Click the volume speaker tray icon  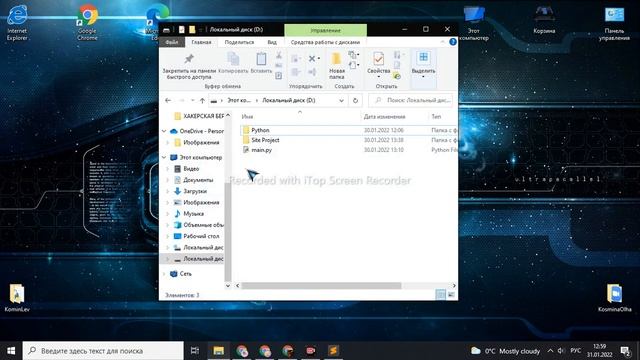[x=561, y=351]
